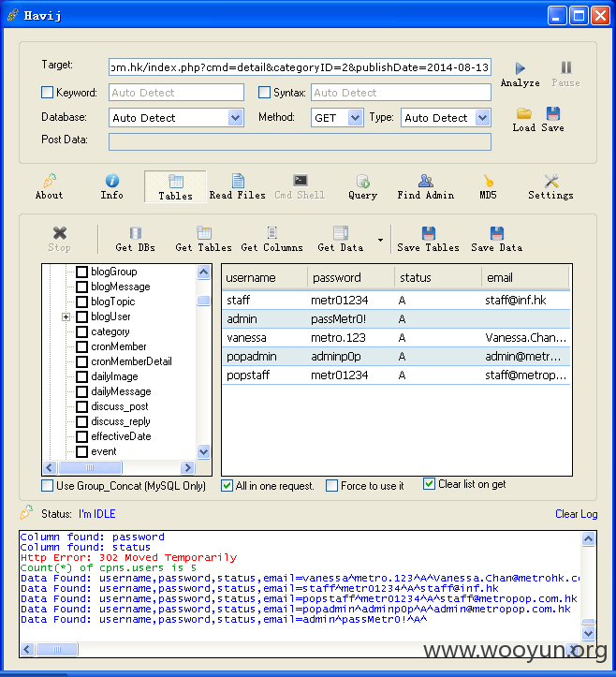
Task: Select the staff row with staff@inf.hk
Action: (x=396, y=300)
